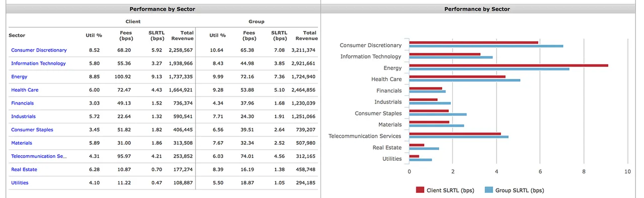Open the Consumer Discretionary sector link

point(39,50)
